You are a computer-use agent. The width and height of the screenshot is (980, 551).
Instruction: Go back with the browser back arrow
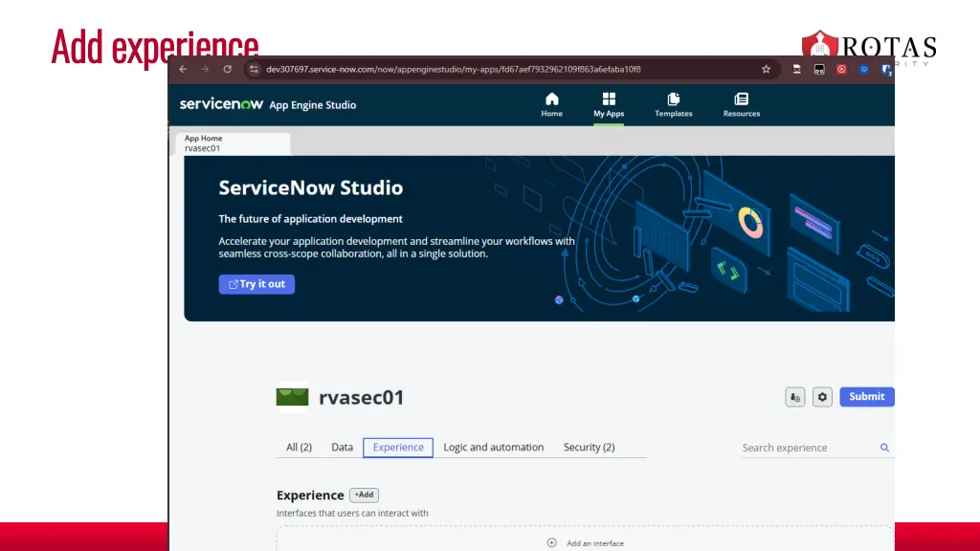(183, 69)
